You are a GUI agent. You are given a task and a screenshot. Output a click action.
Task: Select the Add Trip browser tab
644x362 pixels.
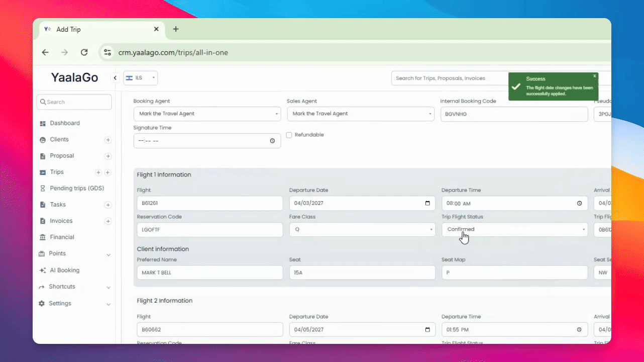(x=102, y=30)
